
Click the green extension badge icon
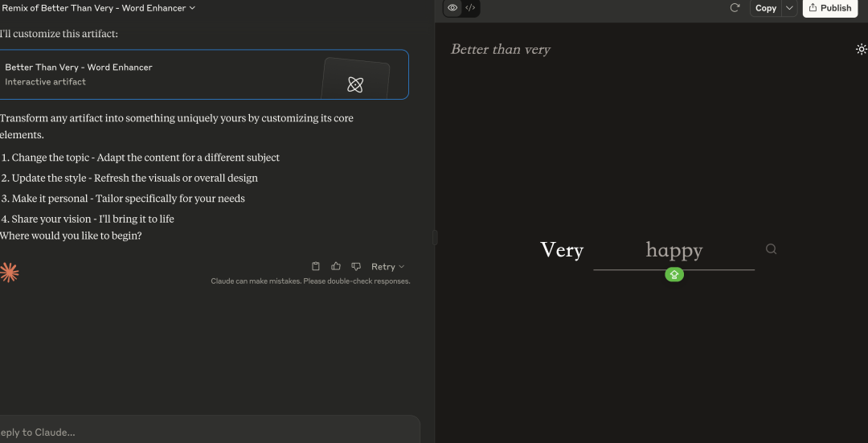coord(674,274)
